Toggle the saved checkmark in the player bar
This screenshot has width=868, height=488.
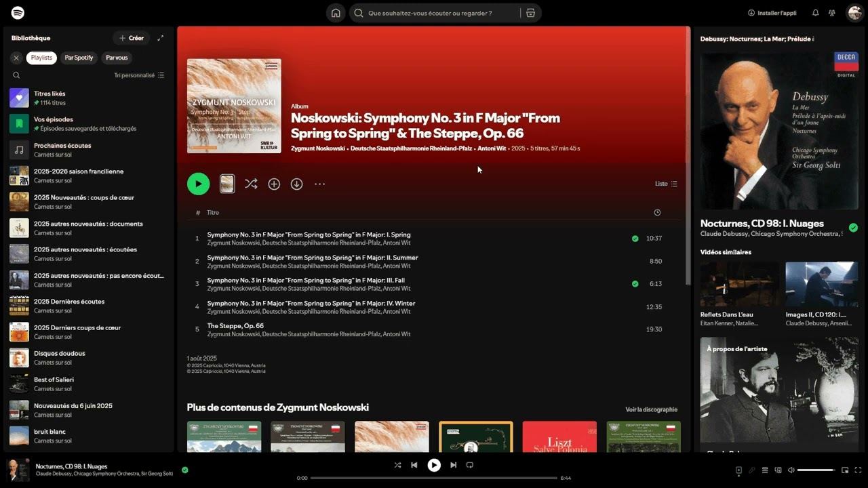(184, 470)
